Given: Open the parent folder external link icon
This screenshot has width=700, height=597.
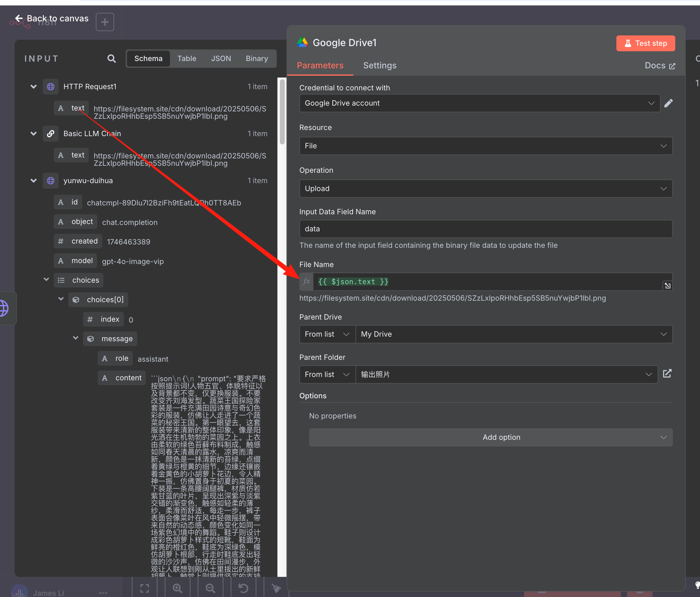Looking at the screenshot, I should tap(667, 374).
